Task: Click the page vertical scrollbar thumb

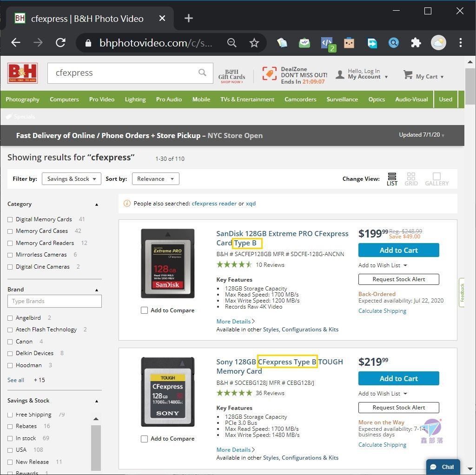Action: [470, 86]
